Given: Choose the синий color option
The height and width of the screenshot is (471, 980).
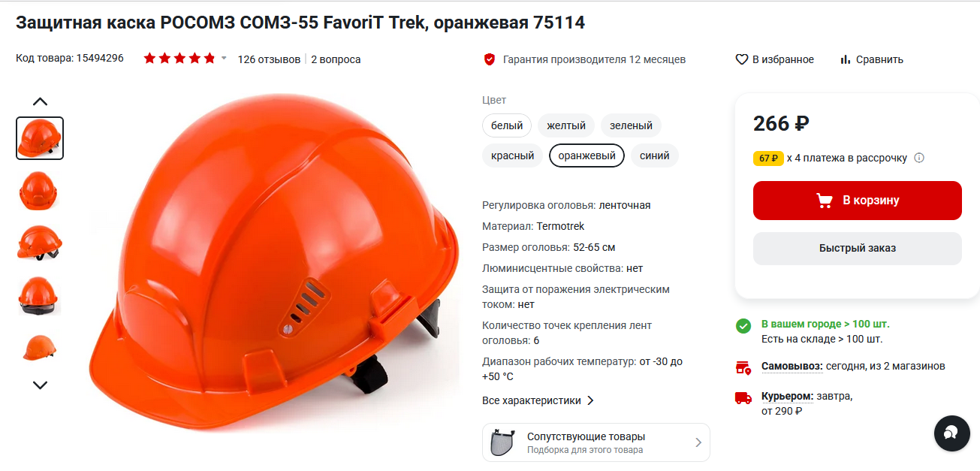Looking at the screenshot, I should (x=655, y=155).
